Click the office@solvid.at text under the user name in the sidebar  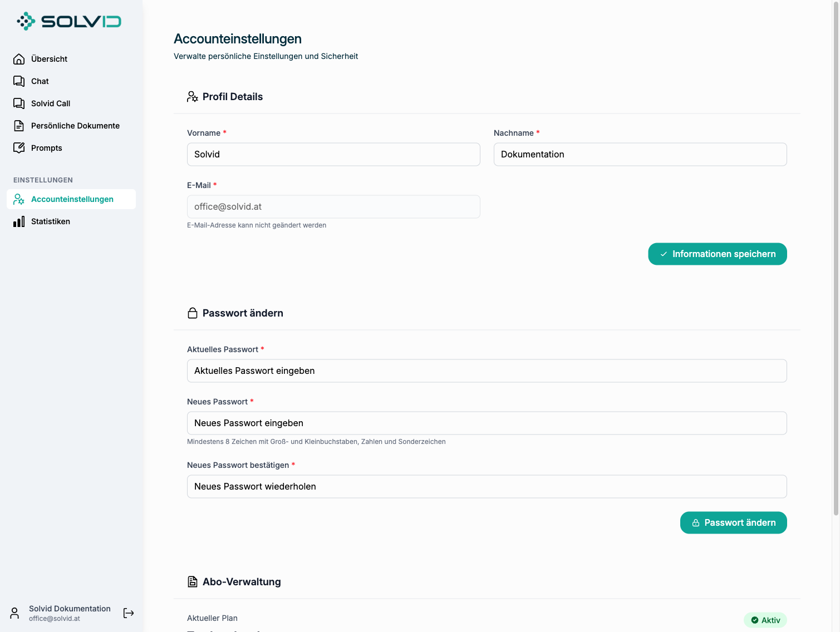pyautogui.click(x=55, y=619)
